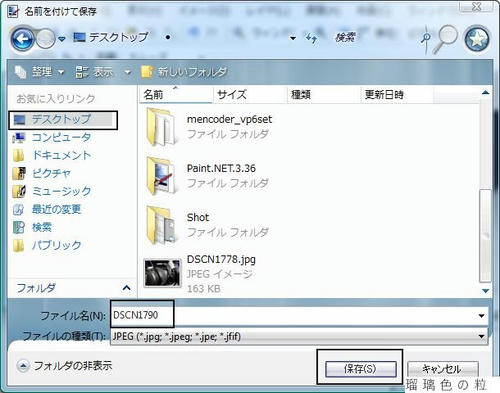Click the star button in top corner
Viewport: 500px width, 393px height.
[x=477, y=39]
